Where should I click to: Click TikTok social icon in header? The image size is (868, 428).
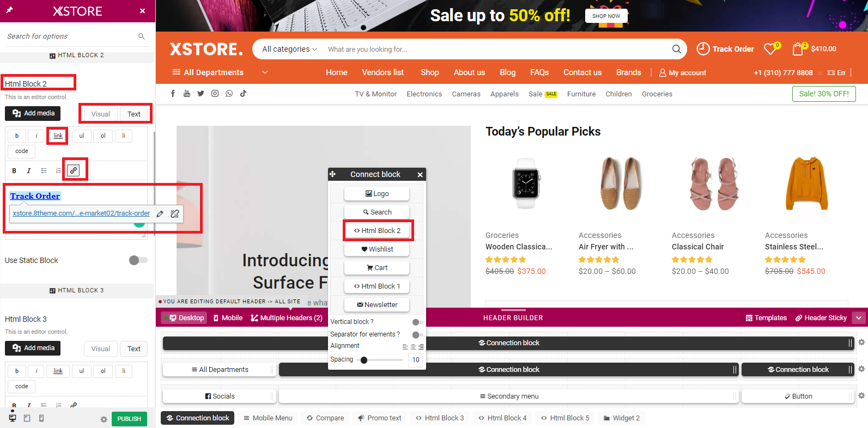(x=244, y=94)
